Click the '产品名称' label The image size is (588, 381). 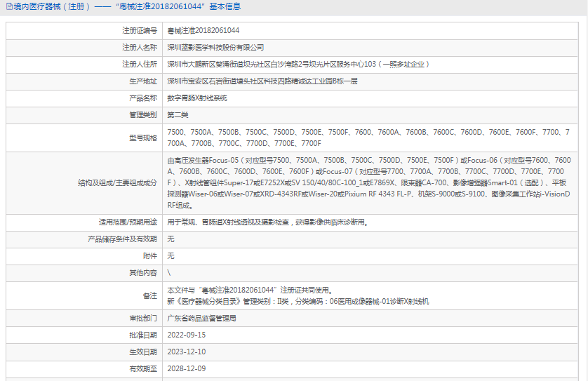click(143, 98)
